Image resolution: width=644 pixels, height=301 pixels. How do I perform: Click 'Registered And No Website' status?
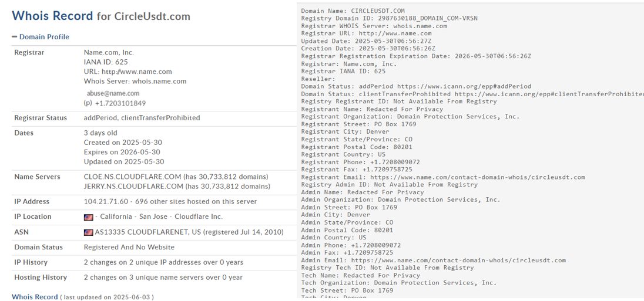point(129,247)
